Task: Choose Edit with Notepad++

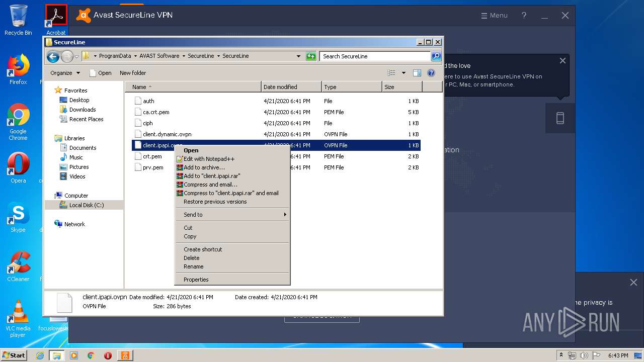Action: point(232,159)
